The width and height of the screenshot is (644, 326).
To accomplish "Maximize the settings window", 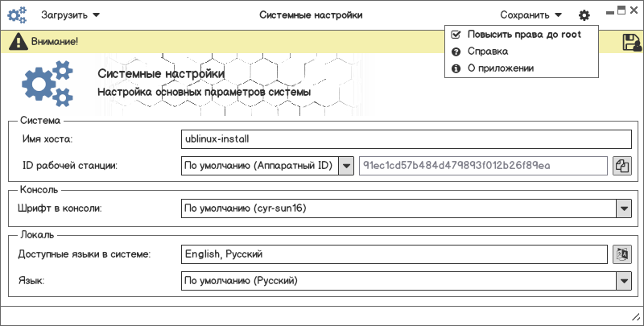I will pos(621,10).
